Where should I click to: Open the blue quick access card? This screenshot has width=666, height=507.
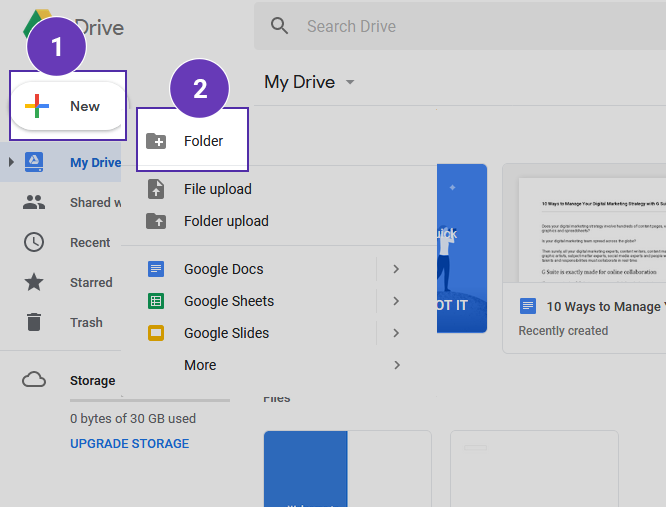pyautogui.click(x=462, y=248)
